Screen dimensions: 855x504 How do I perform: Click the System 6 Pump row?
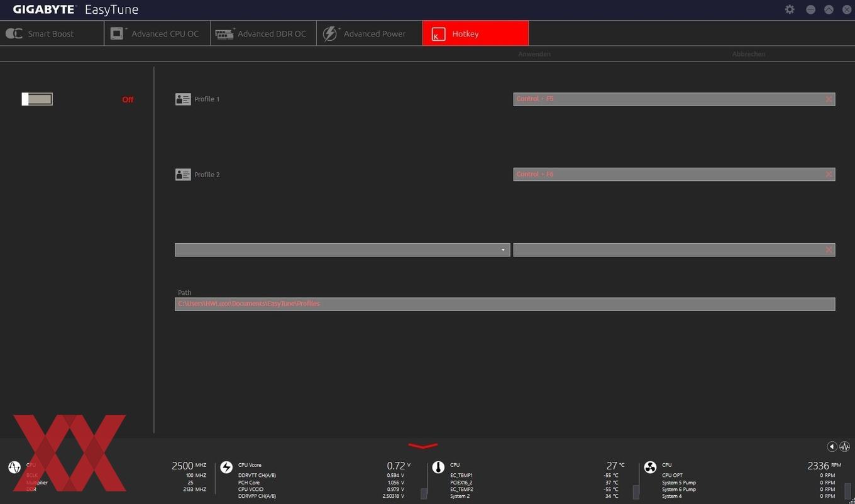tap(748, 490)
